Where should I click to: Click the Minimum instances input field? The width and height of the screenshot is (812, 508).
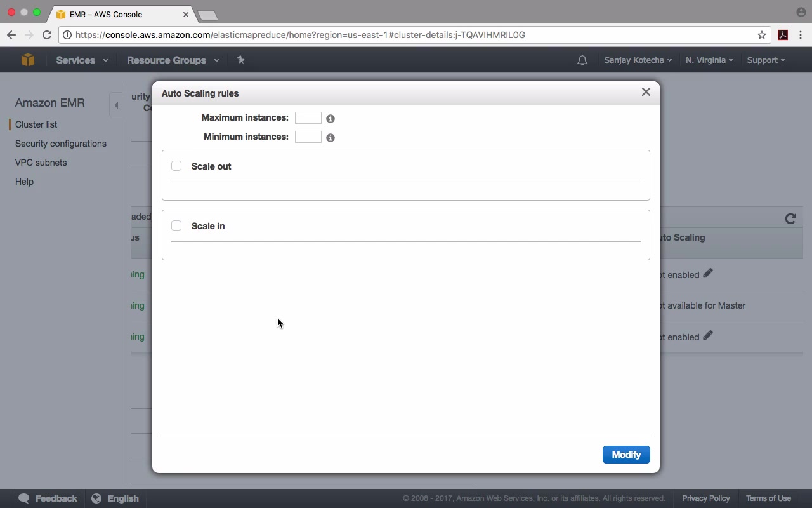(x=308, y=137)
